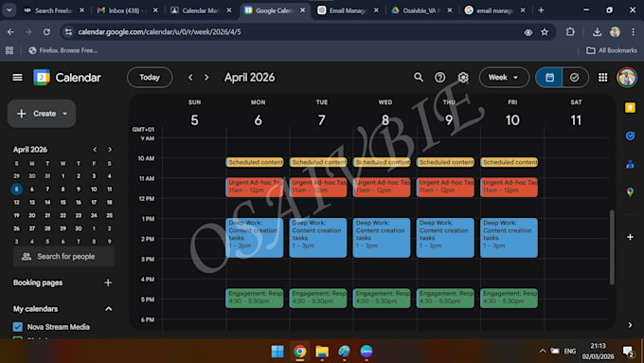Open the tab search dropdown

pos(9,10)
